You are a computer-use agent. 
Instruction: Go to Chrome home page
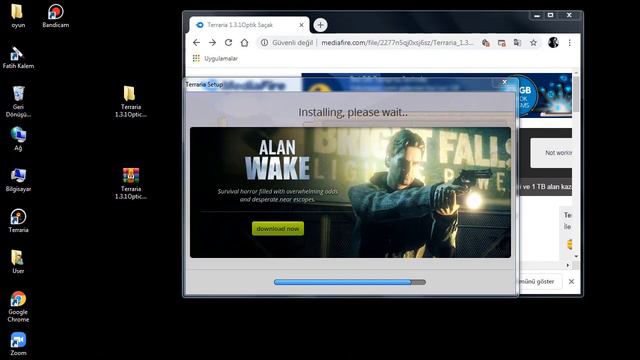244,42
